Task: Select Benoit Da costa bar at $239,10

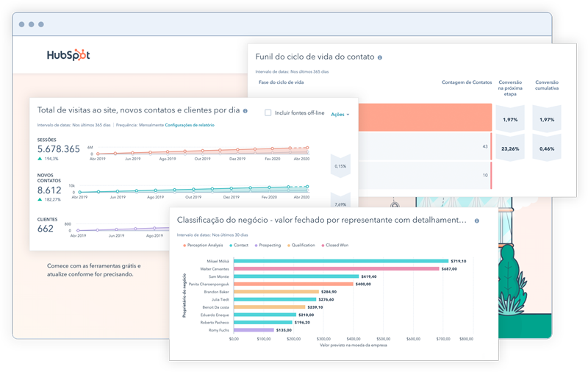Action: click(269, 307)
